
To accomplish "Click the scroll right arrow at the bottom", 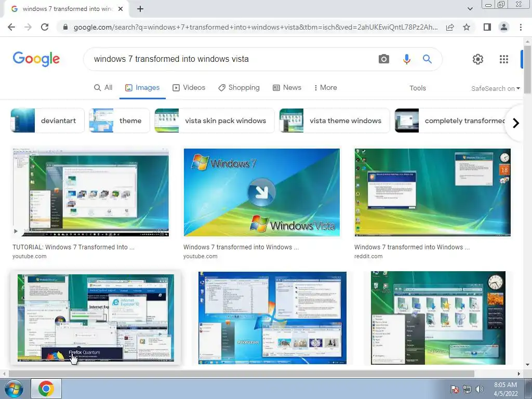I will pos(518,374).
